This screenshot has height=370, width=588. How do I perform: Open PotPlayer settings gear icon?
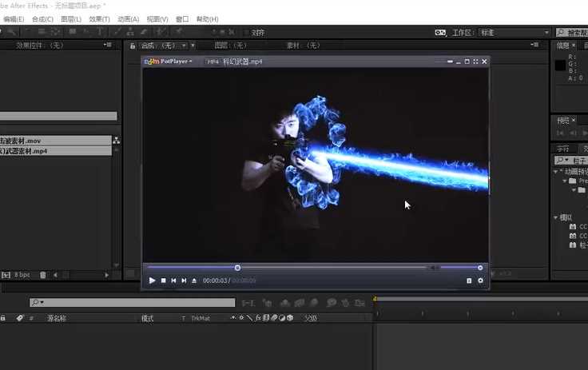coord(480,280)
